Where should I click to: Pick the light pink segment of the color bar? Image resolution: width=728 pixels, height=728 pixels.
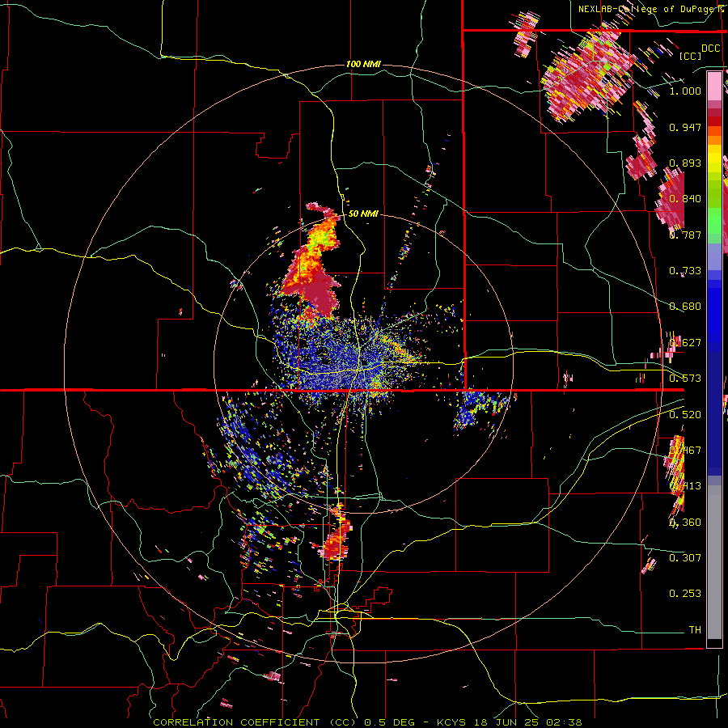coord(714,86)
